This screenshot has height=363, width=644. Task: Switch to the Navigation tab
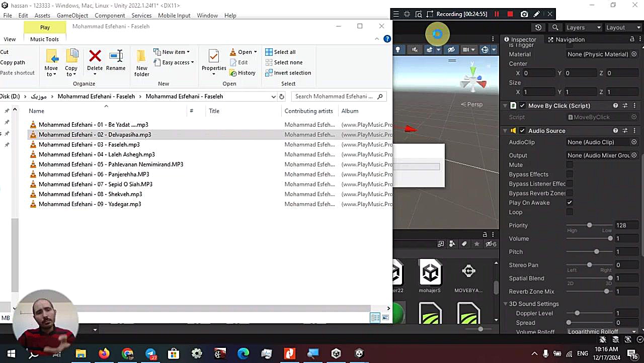566,39
